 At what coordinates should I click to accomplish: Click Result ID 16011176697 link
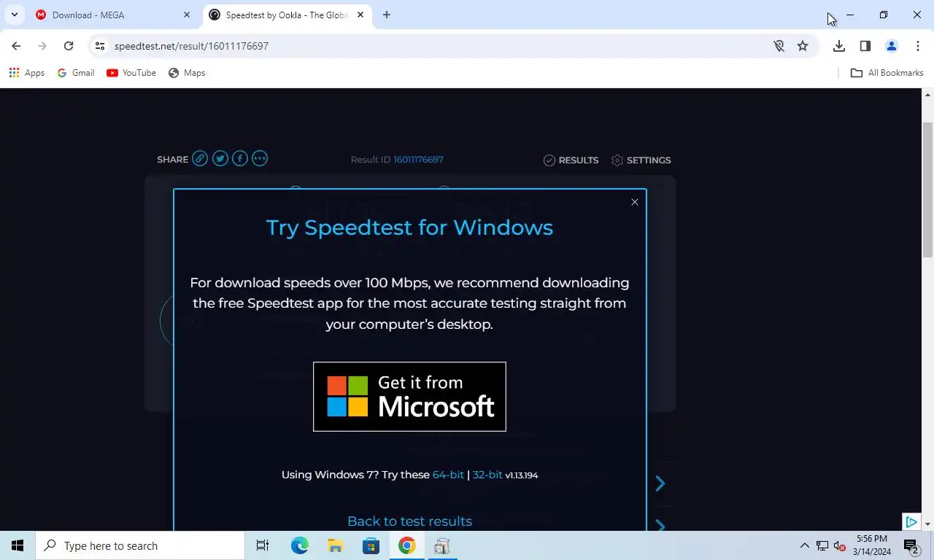coord(418,160)
